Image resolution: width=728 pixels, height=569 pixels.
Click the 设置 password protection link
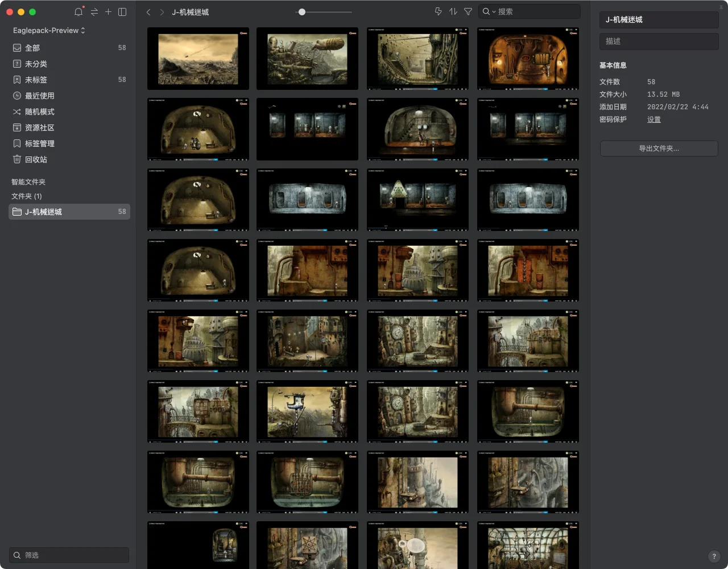654,119
